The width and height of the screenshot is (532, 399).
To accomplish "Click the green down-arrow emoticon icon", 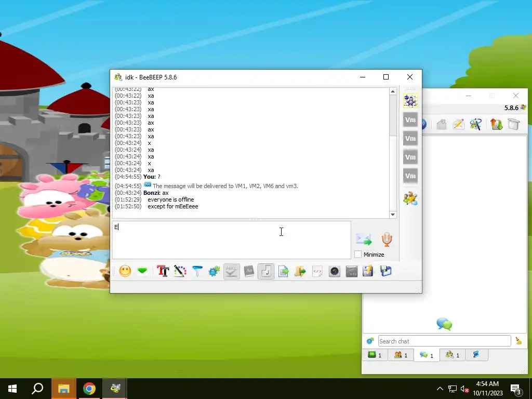I will point(142,271).
